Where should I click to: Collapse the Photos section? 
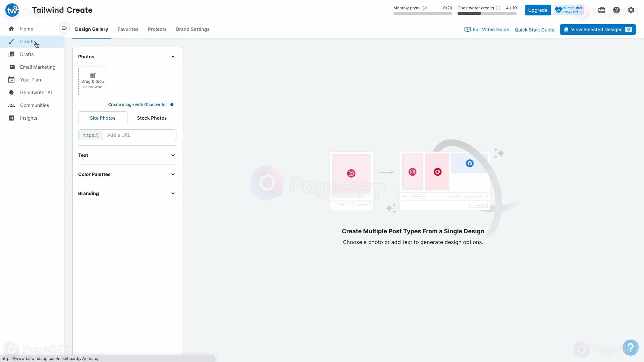point(173,57)
